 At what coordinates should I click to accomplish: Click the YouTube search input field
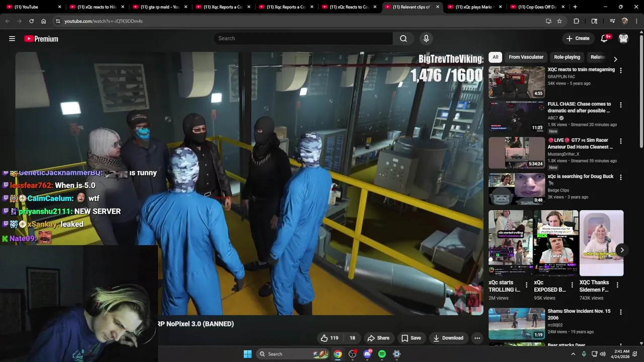coord(303,38)
